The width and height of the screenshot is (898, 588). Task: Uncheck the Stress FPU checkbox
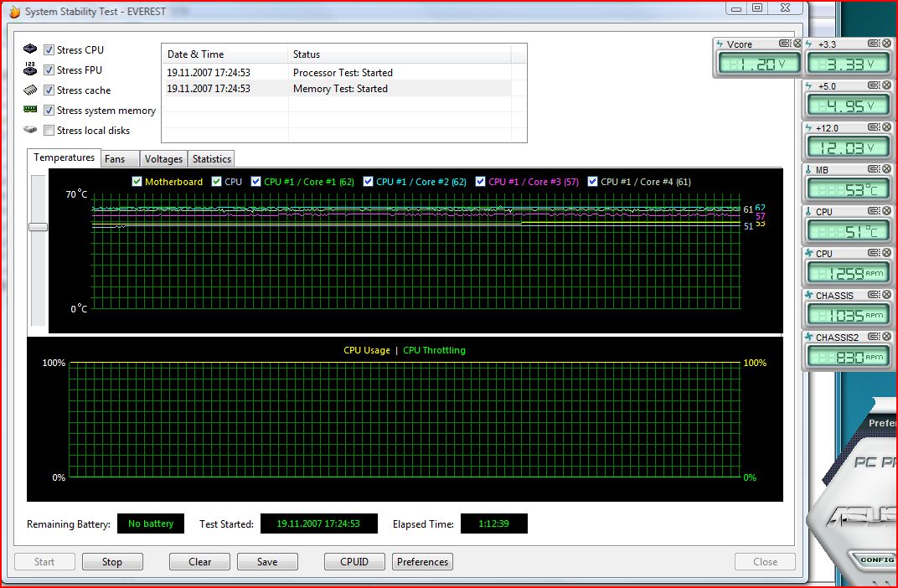pos(49,70)
